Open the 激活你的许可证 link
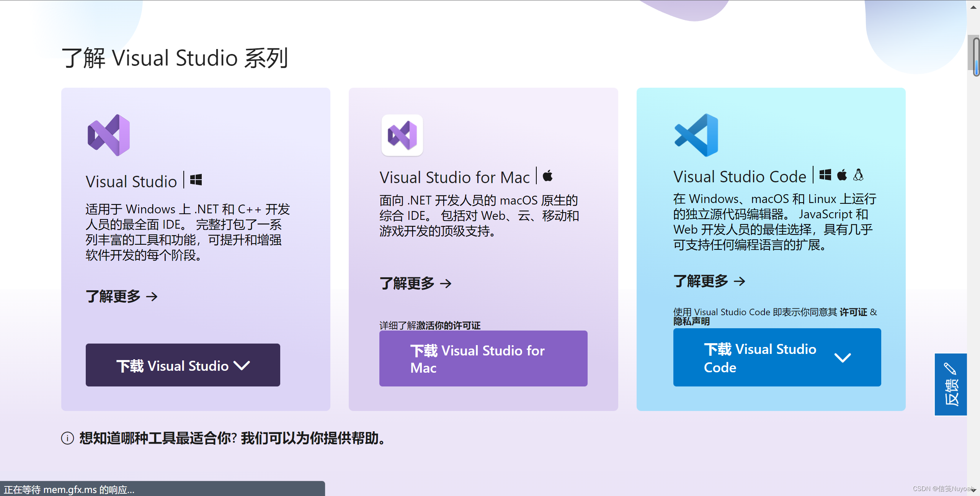The height and width of the screenshot is (496, 980). (448, 325)
